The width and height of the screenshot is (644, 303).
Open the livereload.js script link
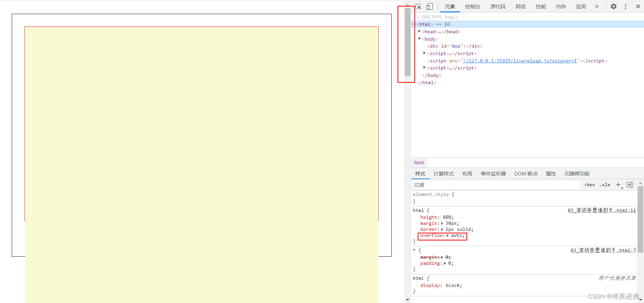520,61
